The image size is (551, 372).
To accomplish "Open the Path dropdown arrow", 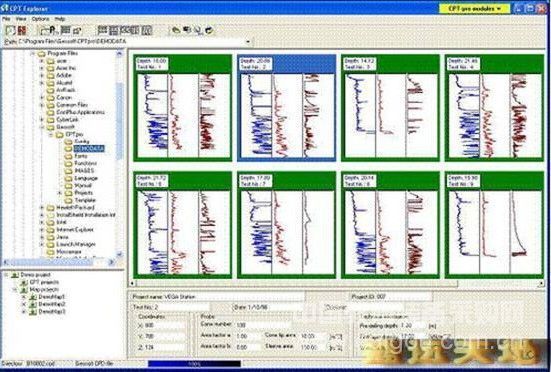I will coord(248,42).
